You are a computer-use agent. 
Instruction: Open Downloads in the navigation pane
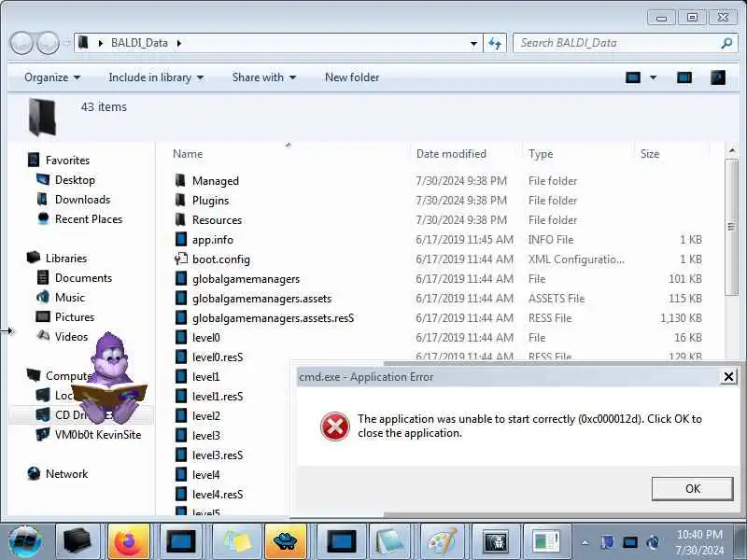pos(82,199)
